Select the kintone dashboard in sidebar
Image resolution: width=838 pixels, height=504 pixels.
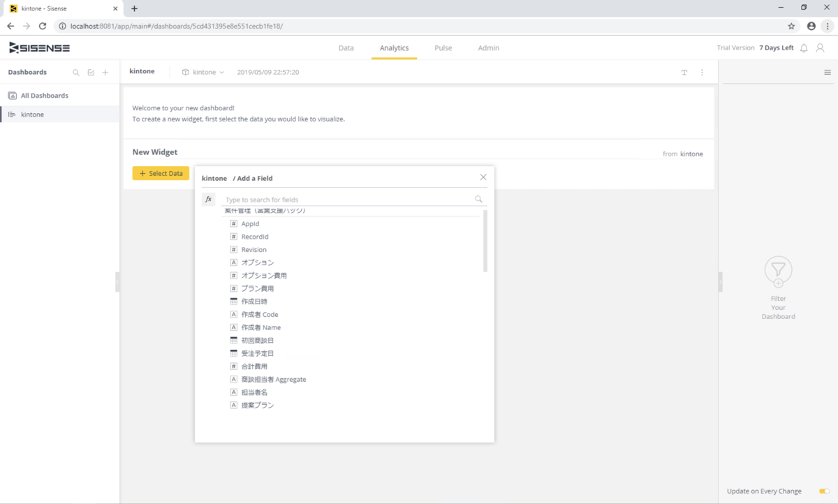coord(59,114)
